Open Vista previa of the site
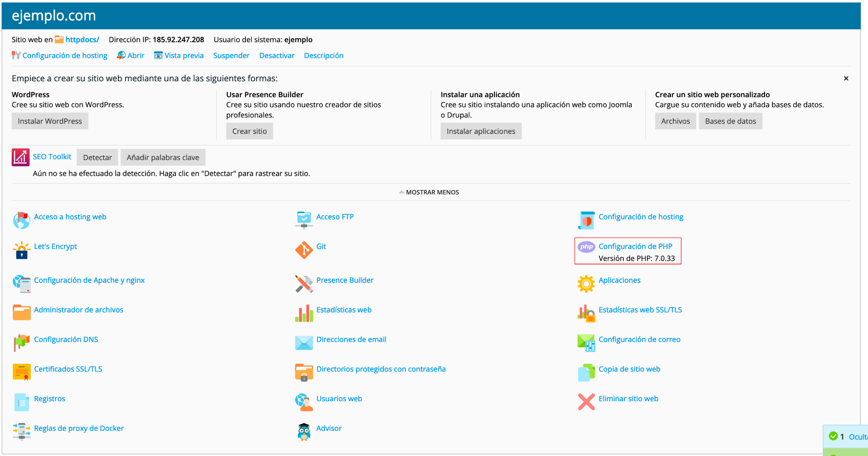 184,56
